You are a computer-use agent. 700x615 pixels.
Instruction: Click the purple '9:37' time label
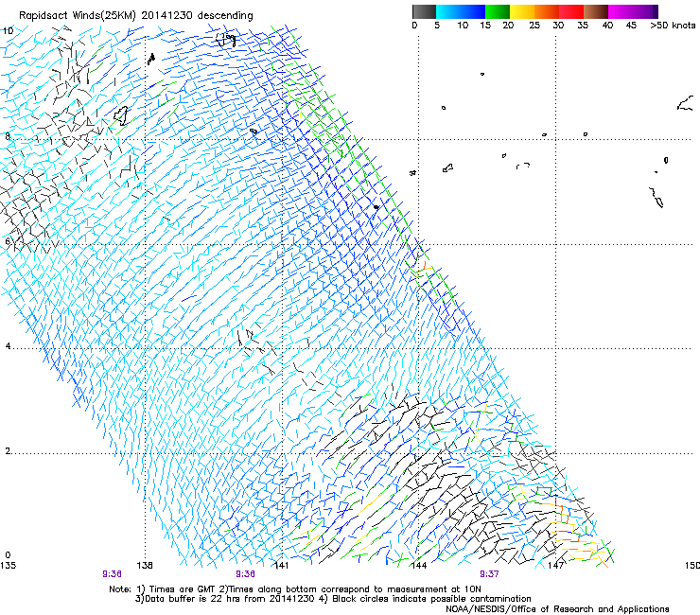(x=489, y=574)
